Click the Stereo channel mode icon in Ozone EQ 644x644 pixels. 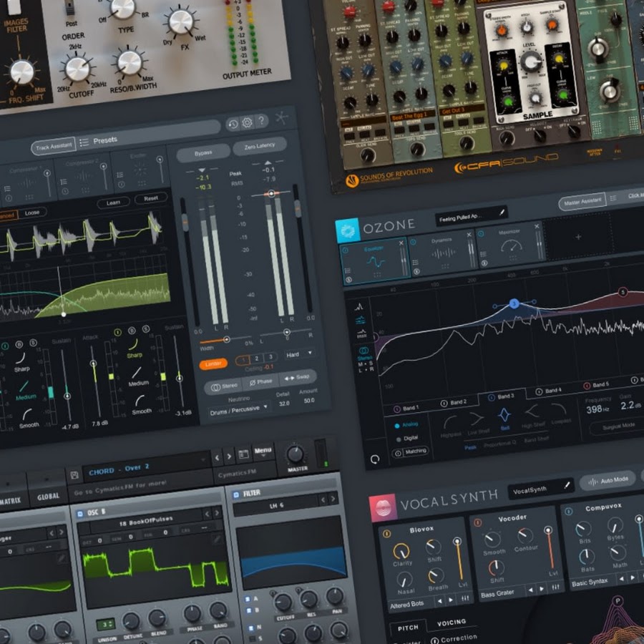pos(364,351)
